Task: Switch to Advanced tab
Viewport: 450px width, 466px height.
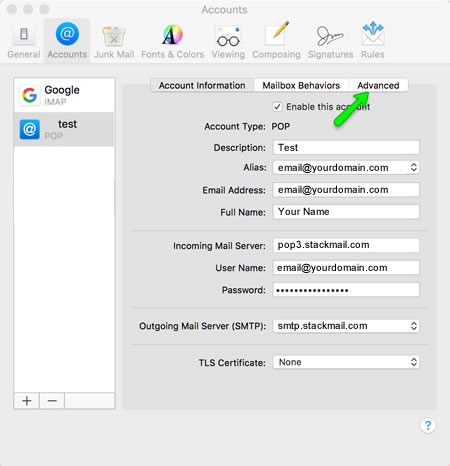Action: 378,86
